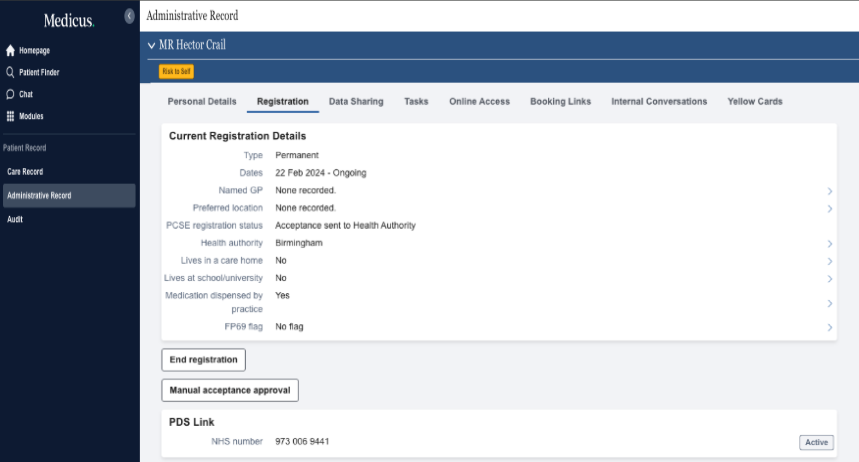Open the Data Sharing tab
Screen dimensions: 859x462
click(x=356, y=102)
